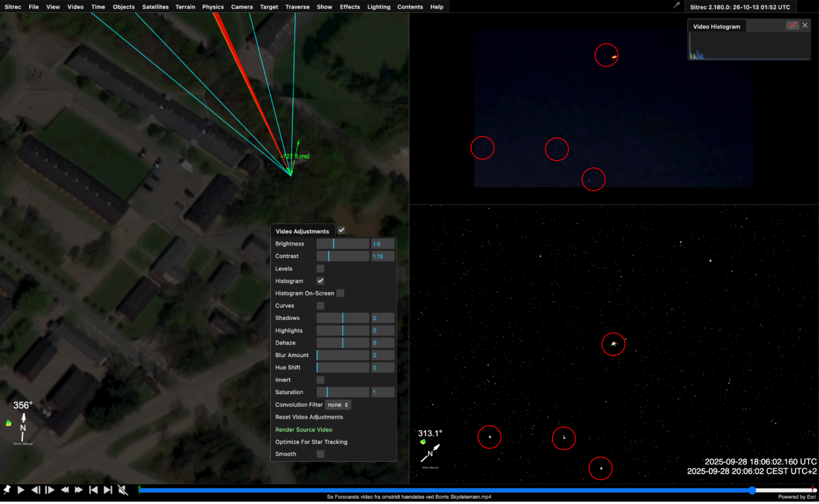
Task: Click the pin icon on Video Histogram panel
Action: (792, 25)
